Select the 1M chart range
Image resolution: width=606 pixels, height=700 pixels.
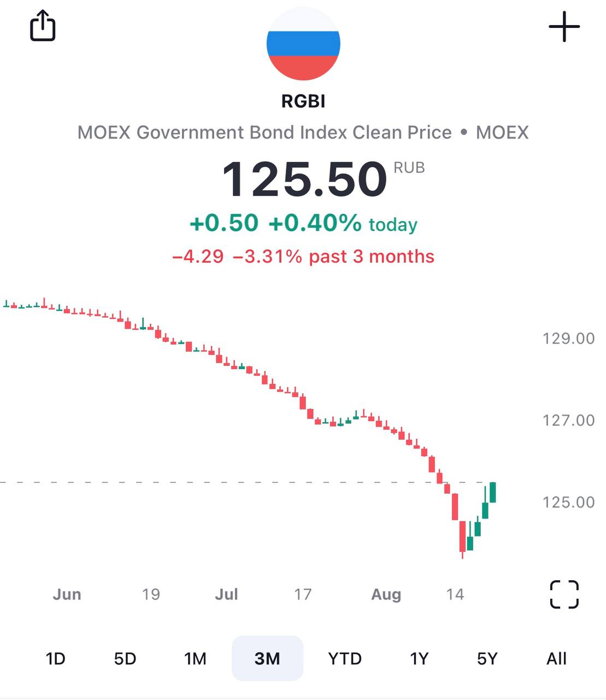click(195, 658)
